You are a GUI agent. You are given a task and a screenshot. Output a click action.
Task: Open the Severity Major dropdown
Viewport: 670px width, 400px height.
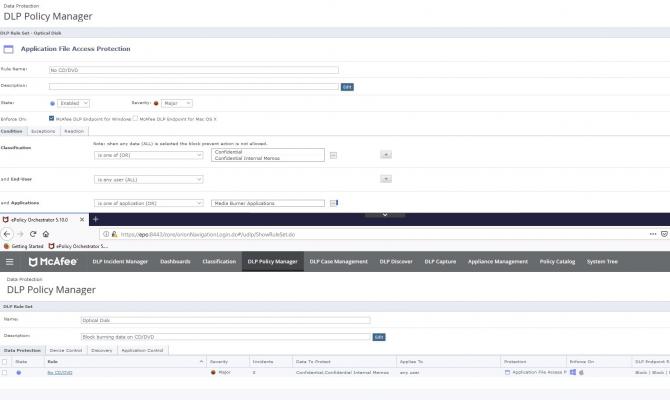click(x=177, y=103)
